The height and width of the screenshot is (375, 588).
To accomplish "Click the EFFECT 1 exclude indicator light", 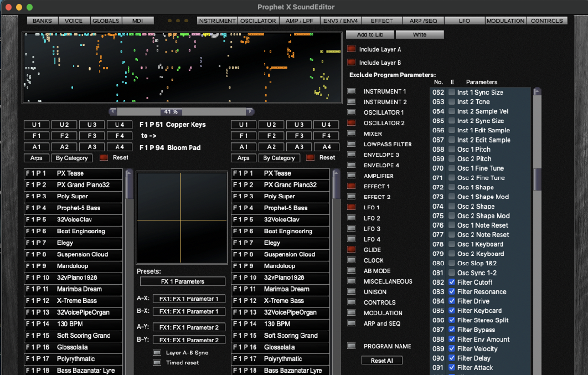I will click(351, 187).
